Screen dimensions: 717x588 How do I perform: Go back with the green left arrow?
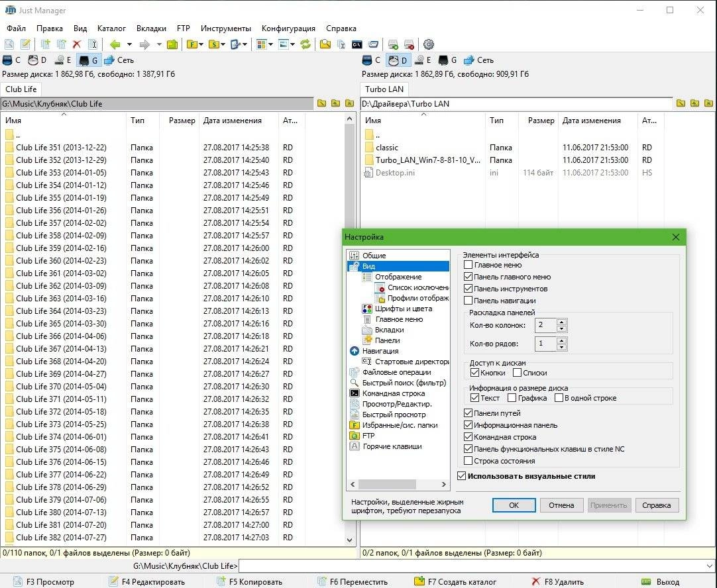[x=115, y=44]
